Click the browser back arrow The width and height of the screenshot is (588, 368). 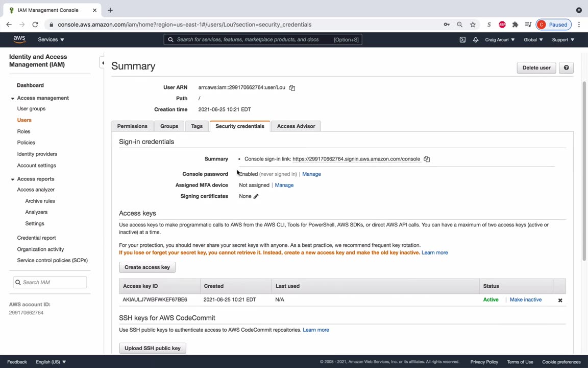point(9,25)
